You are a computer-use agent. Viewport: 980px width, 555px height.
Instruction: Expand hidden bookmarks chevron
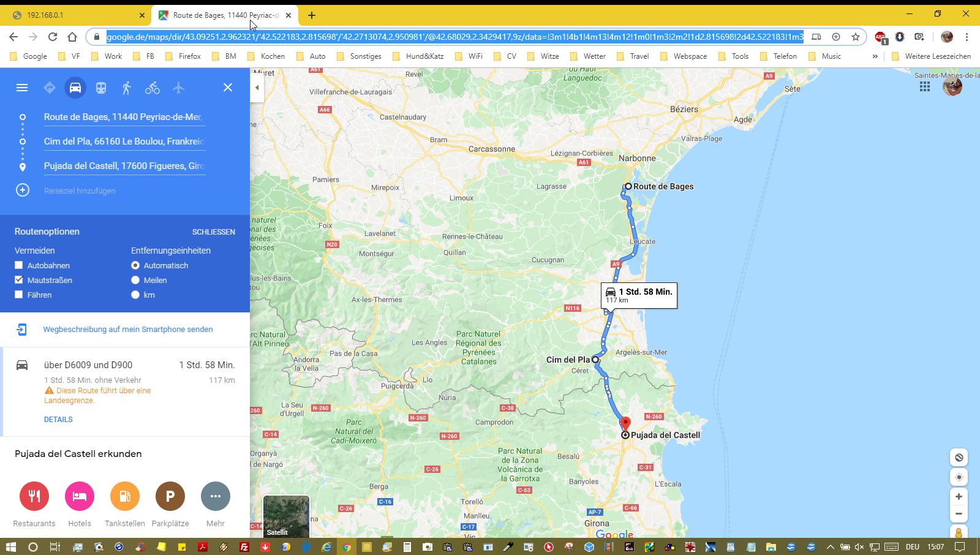[x=875, y=56]
